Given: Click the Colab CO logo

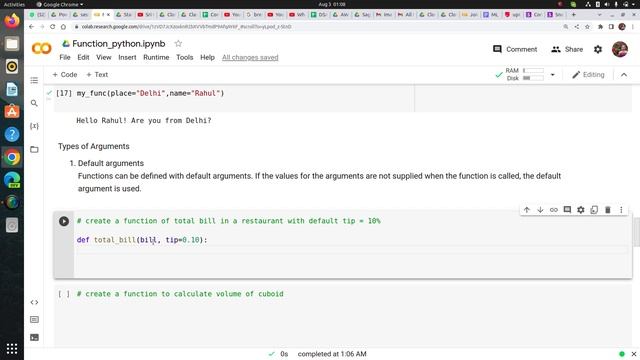Looking at the screenshot, I should [41, 49].
